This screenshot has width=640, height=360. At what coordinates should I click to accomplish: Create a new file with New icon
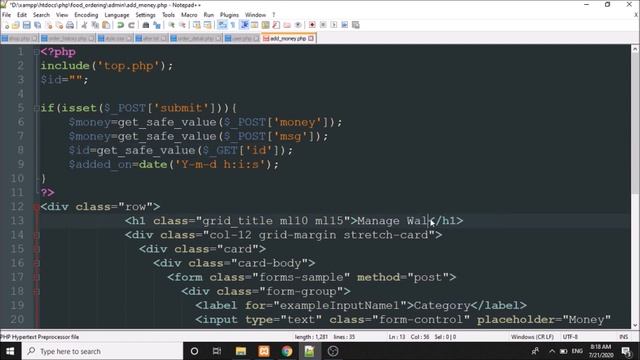tap(7, 25)
